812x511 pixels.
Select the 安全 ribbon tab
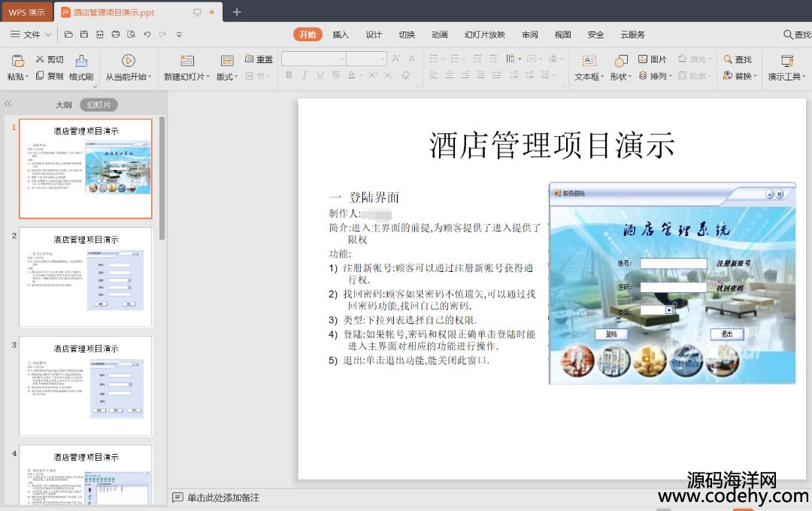coord(595,35)
